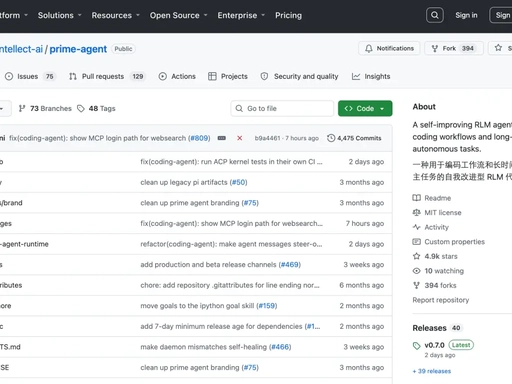Open the Resources dropdown menu

click(x=115, y=15)
